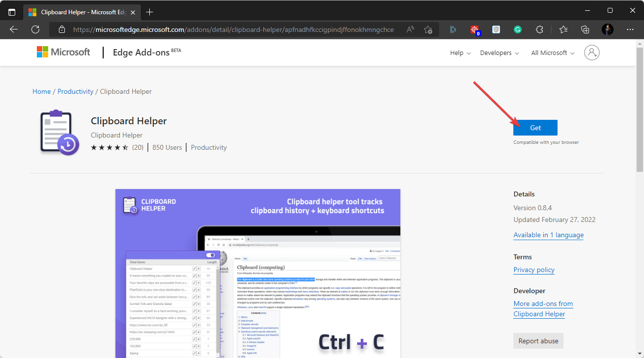Click the Microsoft logo
Image resolution: width=644 pixels, height=358 pixels.
(63, 52)
